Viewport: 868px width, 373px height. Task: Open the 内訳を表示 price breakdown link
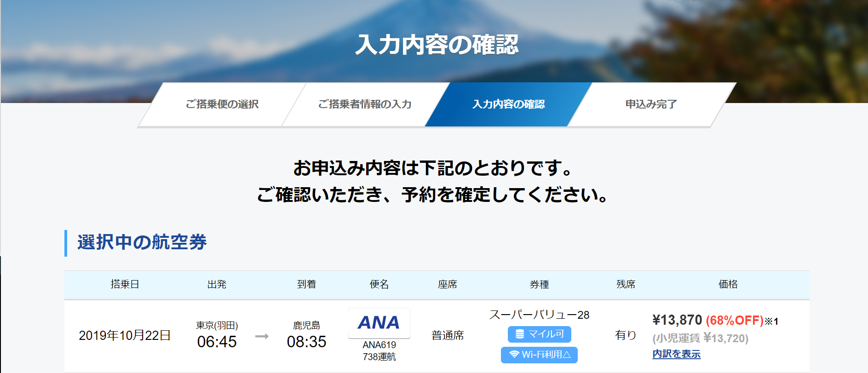click(676, 354)
